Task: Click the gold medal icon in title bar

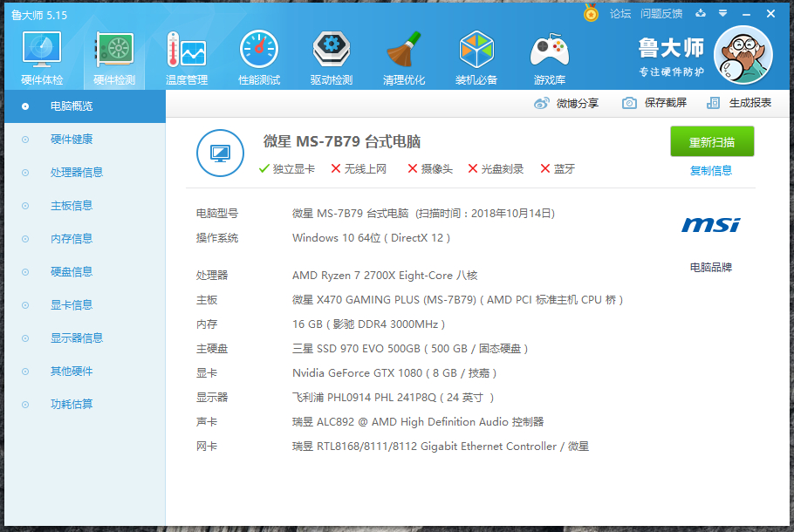Action: 591,13
